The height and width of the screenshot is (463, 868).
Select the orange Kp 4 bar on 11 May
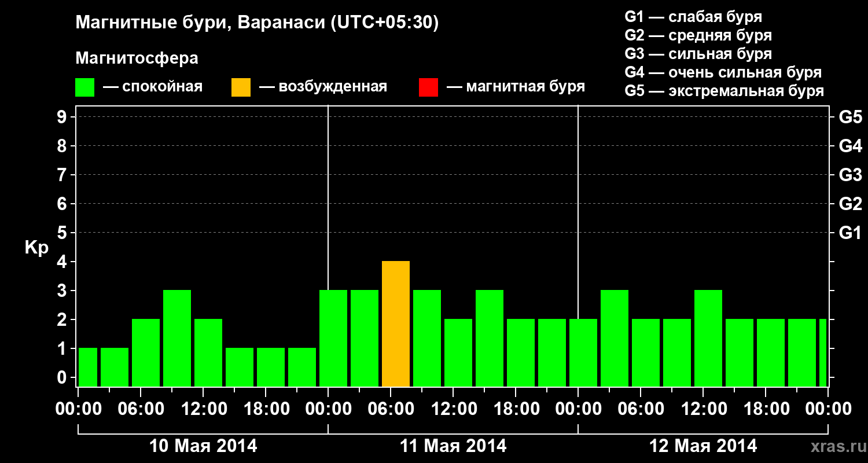(x=396, y=324)
